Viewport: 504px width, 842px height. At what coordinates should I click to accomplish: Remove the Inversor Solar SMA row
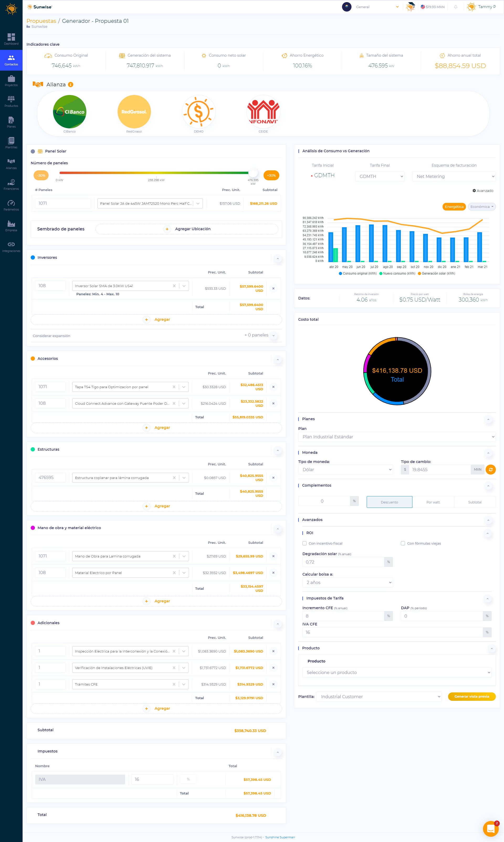click(x=274, y=288)
